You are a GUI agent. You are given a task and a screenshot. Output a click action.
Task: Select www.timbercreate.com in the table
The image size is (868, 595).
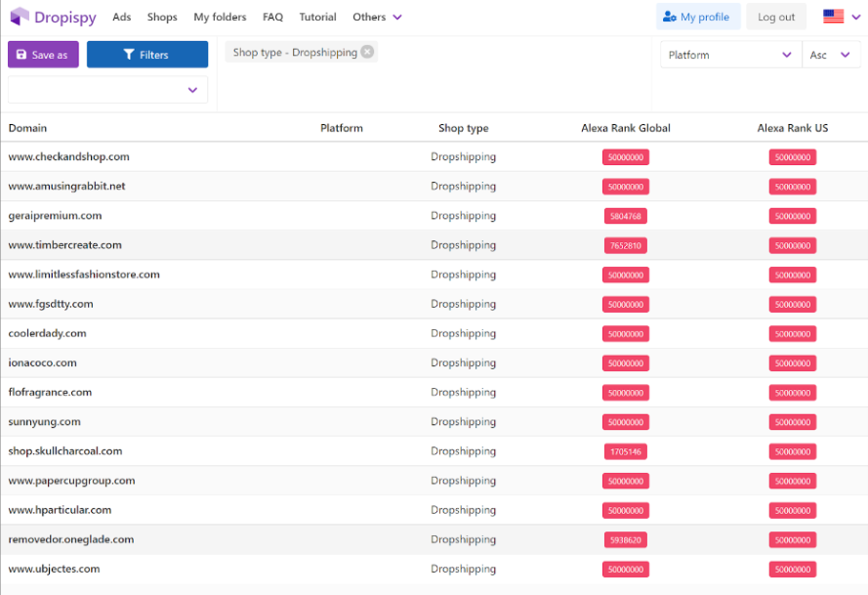[x=64, y=245]
